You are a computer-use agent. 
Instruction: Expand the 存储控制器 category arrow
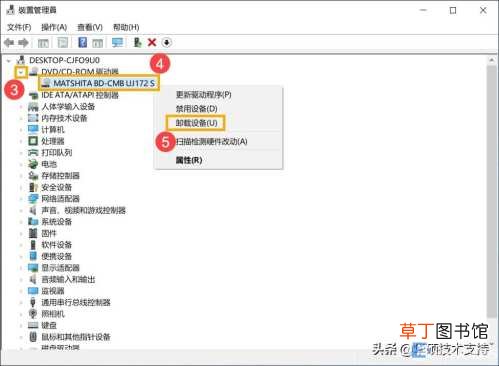coord(21,176)
